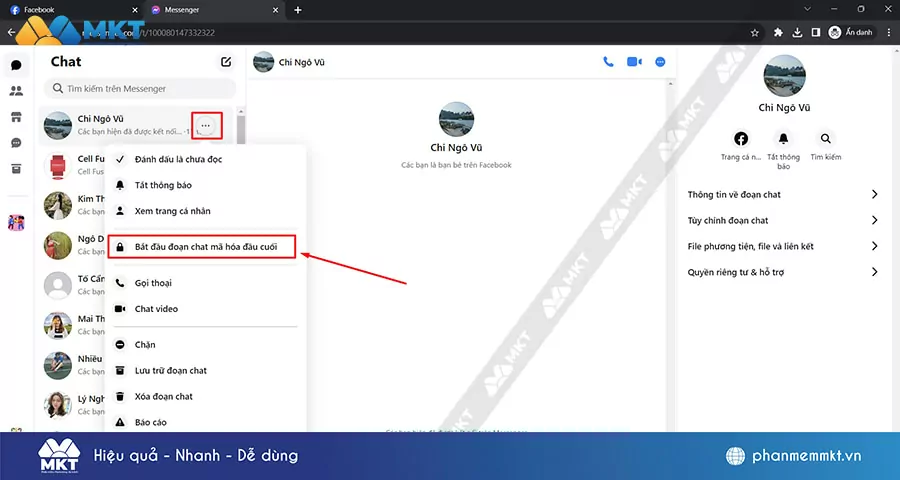Choose 'Bắt đầu đoạn chat mã hóa đầu cuối'
Viewport: 900px width, 480px height.
coord(202,247)
